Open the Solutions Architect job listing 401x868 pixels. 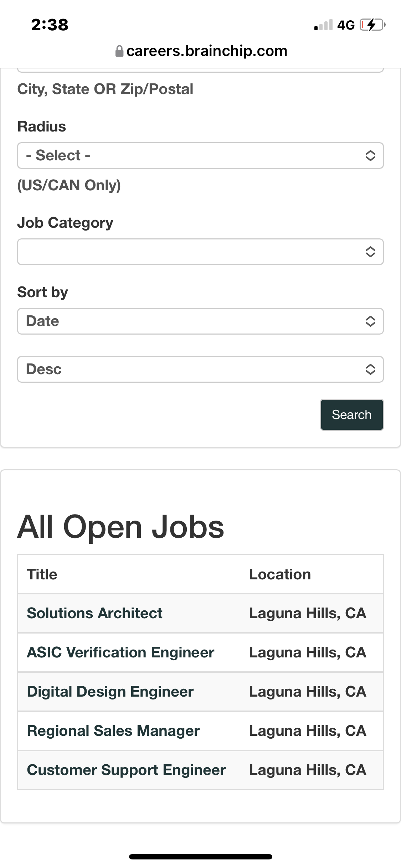(x=94, y=613)
